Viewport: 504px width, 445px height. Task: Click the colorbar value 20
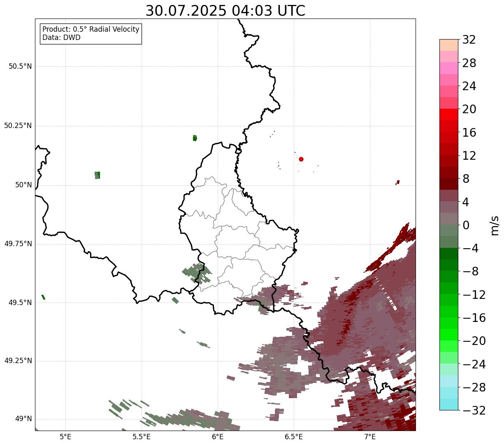click(469, 110)
